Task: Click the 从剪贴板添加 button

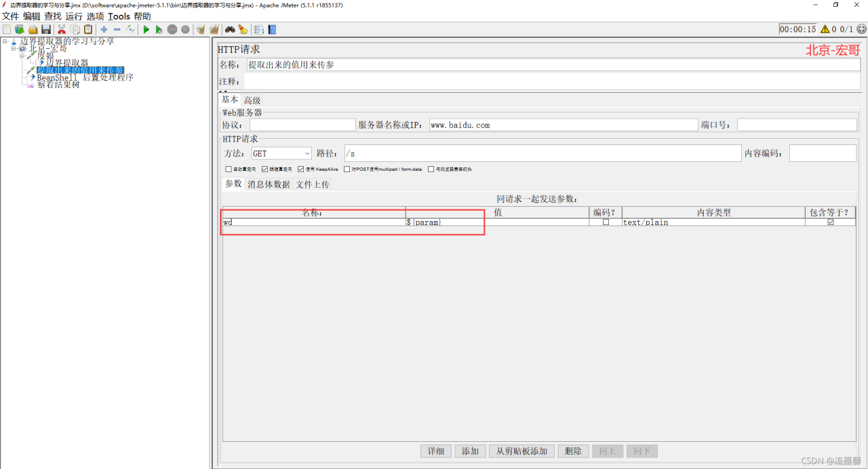Action: (x=522, y=451)
